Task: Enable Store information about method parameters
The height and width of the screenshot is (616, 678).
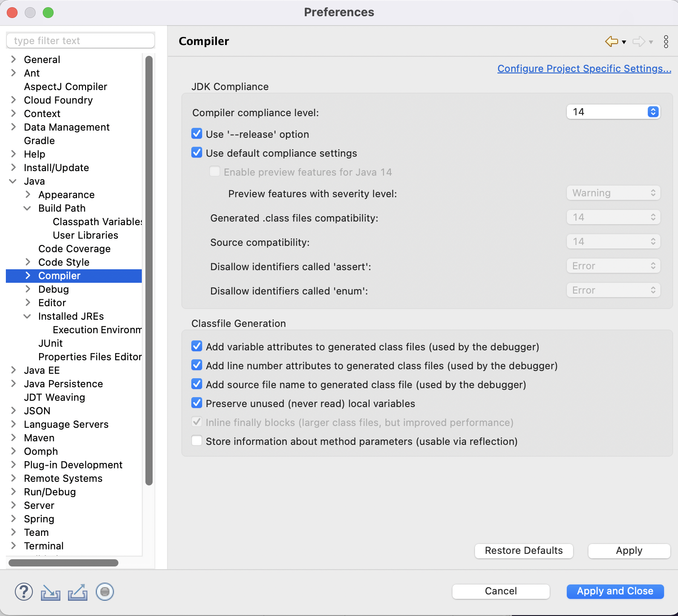Action: 197,441
